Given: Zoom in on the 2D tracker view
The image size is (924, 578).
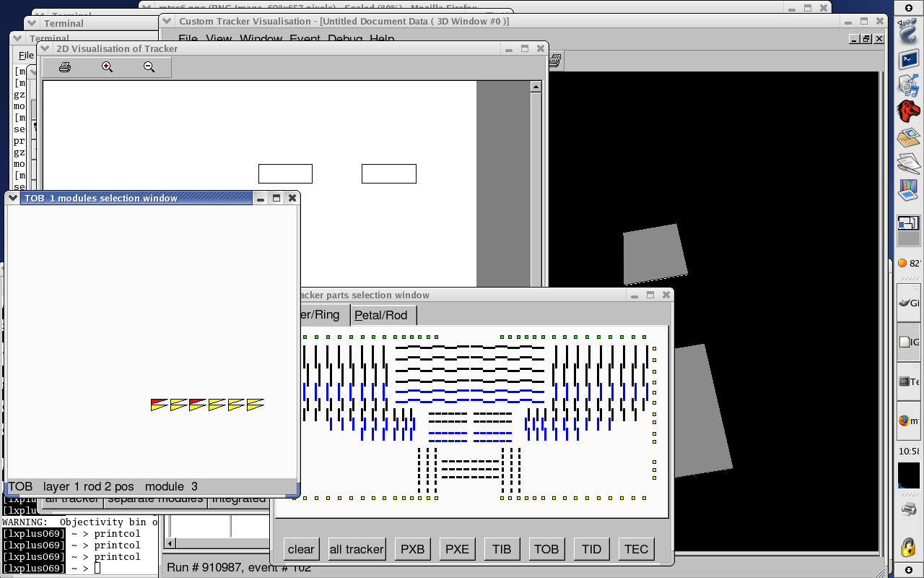Looking at the screenshot, I should pyautogui.click(x=107, y=67).
